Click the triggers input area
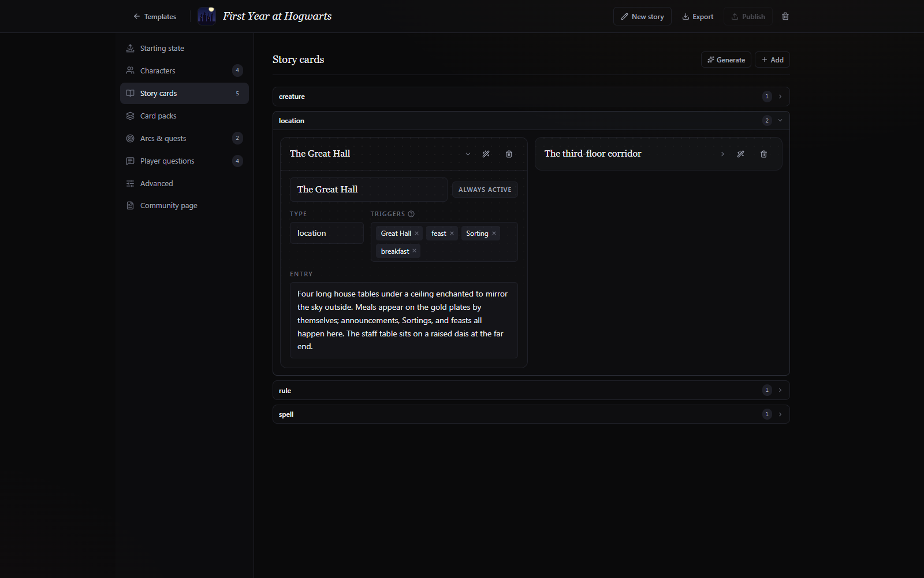The width and height of the screenshot is (924, 578). click(x=444, y=242)
